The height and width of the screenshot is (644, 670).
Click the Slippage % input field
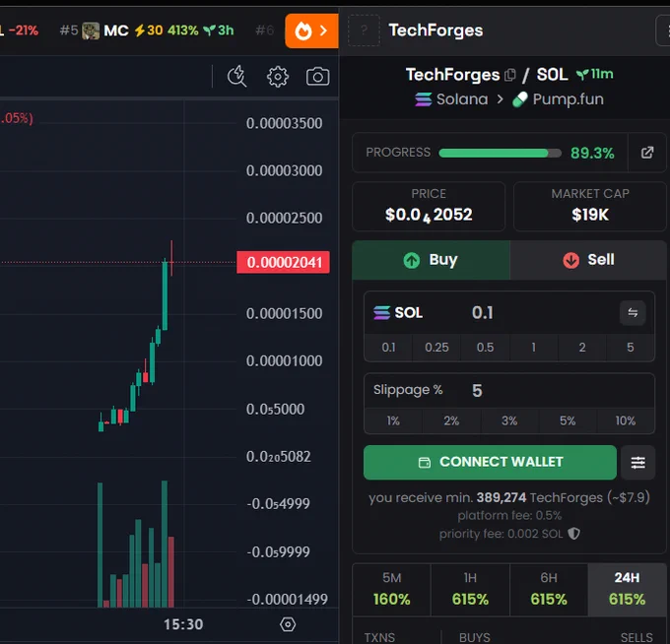[x=560, y=390]
